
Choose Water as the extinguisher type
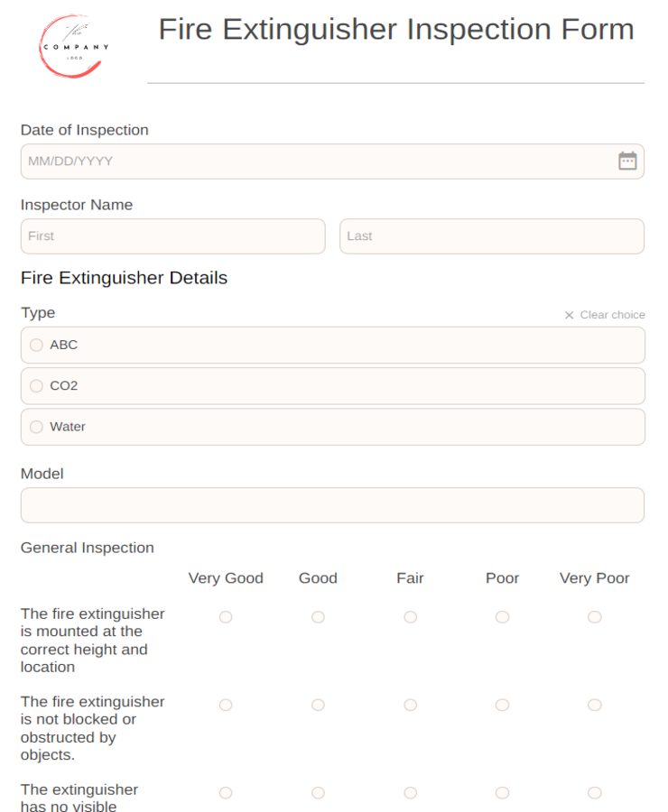coord(36,426)
